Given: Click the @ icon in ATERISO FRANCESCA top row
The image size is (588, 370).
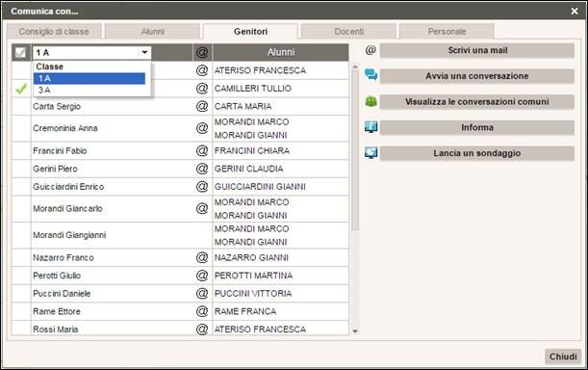Looking at the screenshot, I should [202, 70].
